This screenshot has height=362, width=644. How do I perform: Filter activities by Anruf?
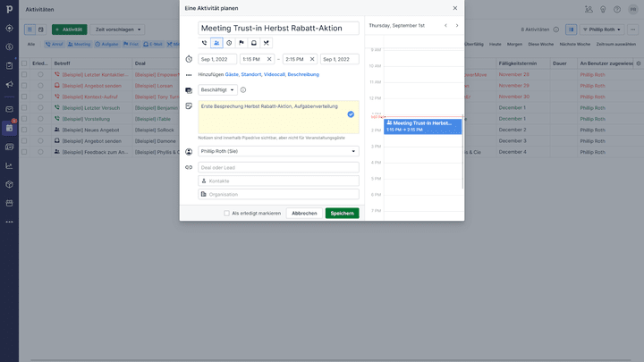click(x=54, y=44)
